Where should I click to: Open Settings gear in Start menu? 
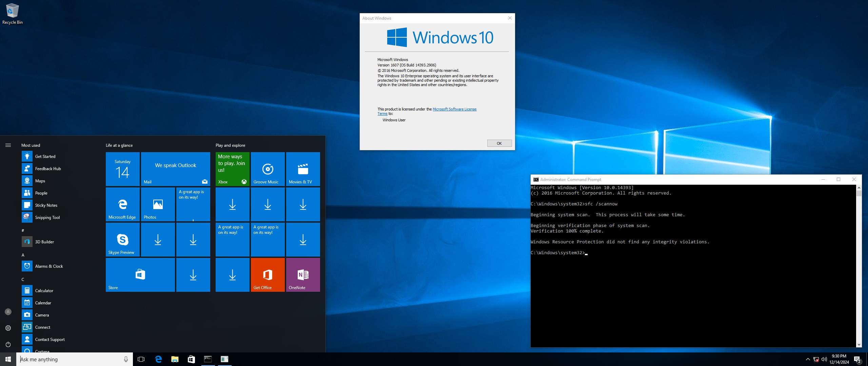8,328
